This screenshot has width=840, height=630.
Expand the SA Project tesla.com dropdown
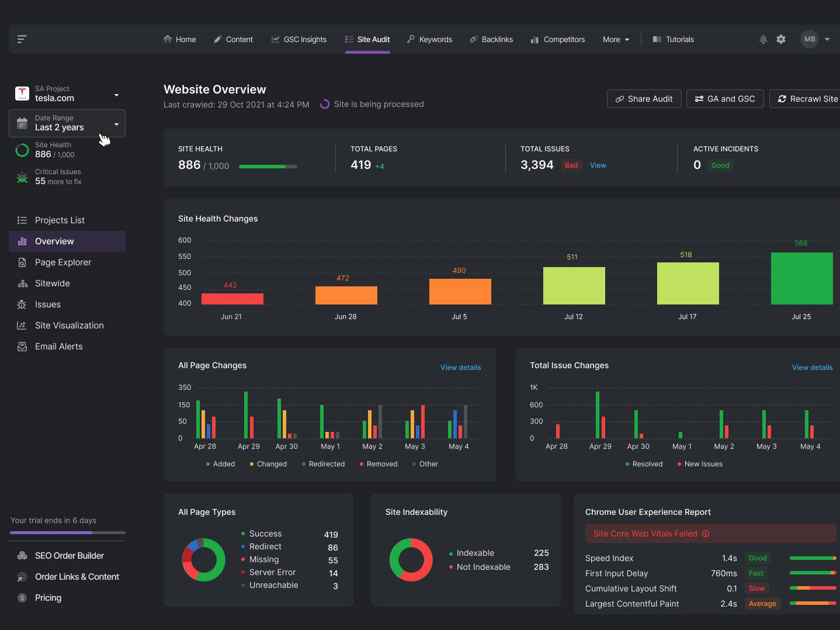pos(116,95)
